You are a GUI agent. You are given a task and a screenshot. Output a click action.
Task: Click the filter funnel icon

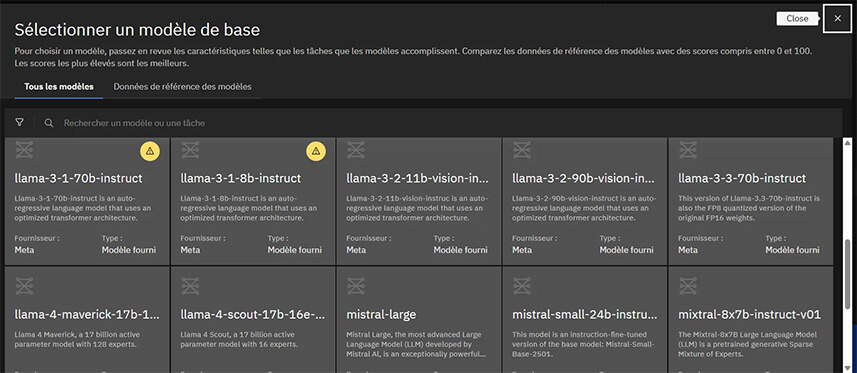(20, 123)
